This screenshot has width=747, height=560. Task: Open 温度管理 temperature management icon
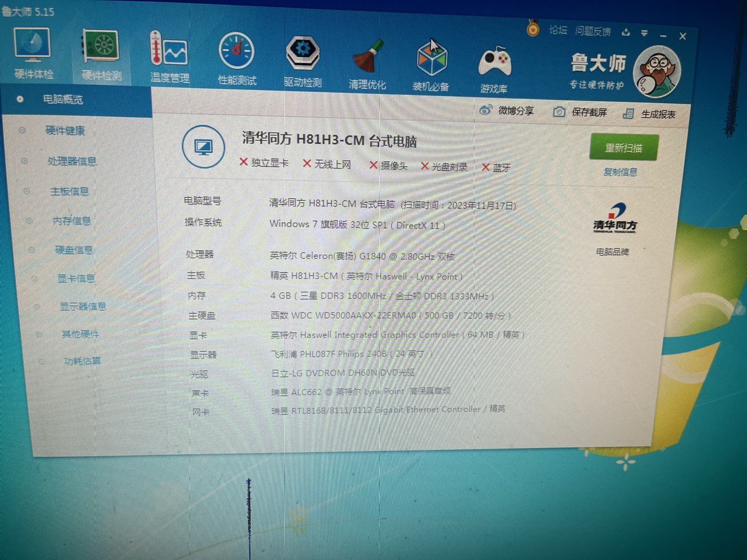[169, 57]
